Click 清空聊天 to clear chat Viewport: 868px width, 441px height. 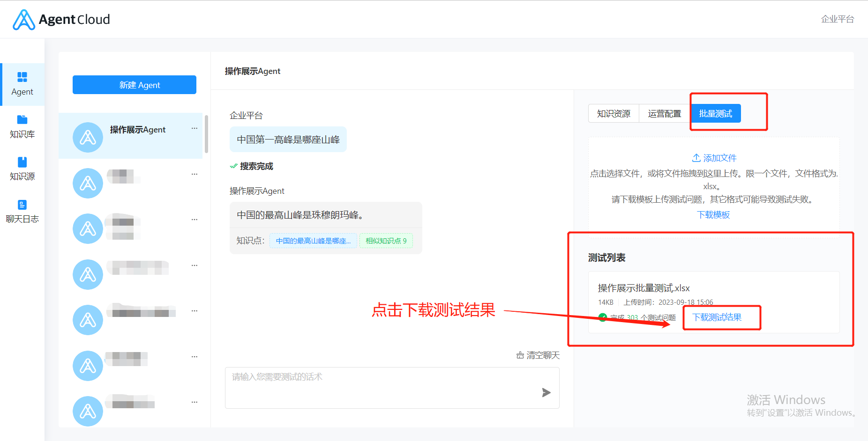(x=538, y=355)
